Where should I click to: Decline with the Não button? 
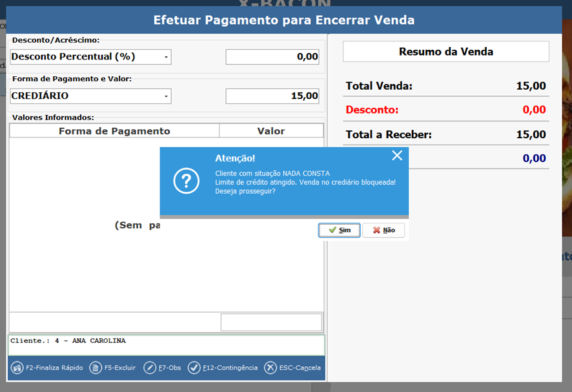pyautogui.click(x=383, y=230)
